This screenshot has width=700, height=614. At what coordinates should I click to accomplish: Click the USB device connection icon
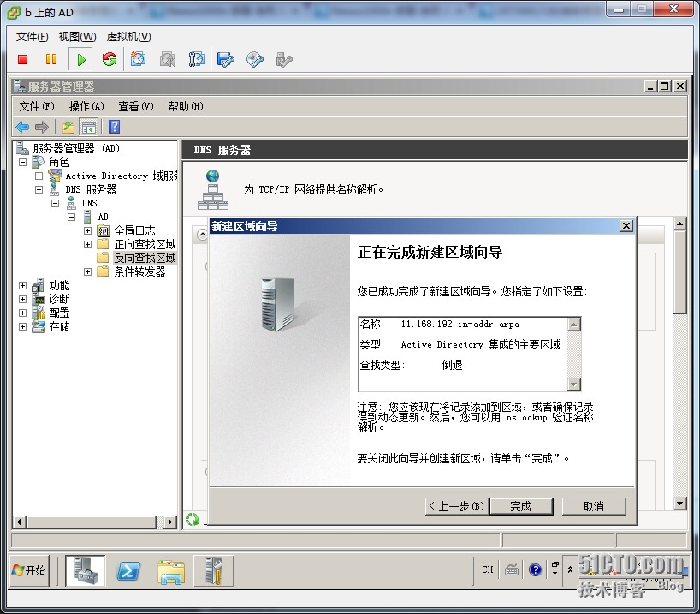[x=284, y=59]
